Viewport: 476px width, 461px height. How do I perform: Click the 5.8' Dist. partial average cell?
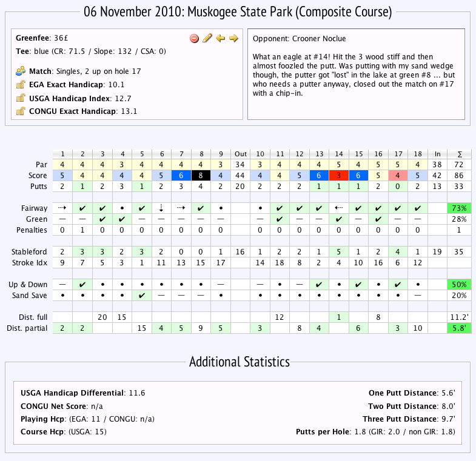point(459,328)
